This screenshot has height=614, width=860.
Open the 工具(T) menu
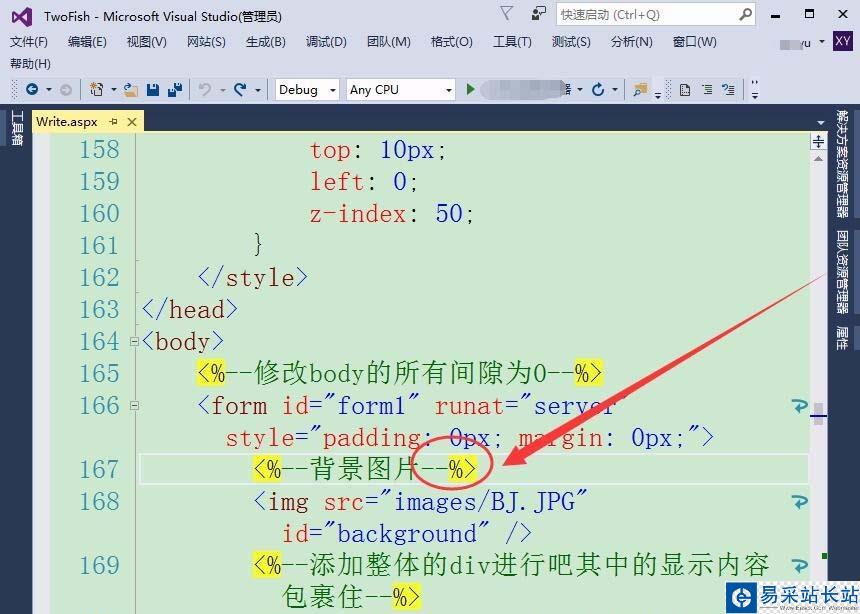tap(512, 42)
